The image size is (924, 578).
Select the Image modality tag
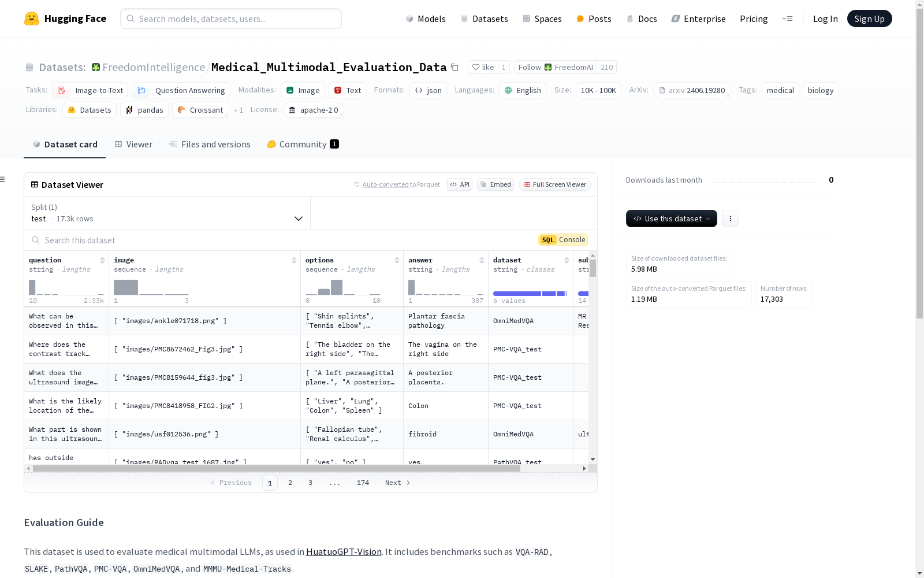point(303,90)
